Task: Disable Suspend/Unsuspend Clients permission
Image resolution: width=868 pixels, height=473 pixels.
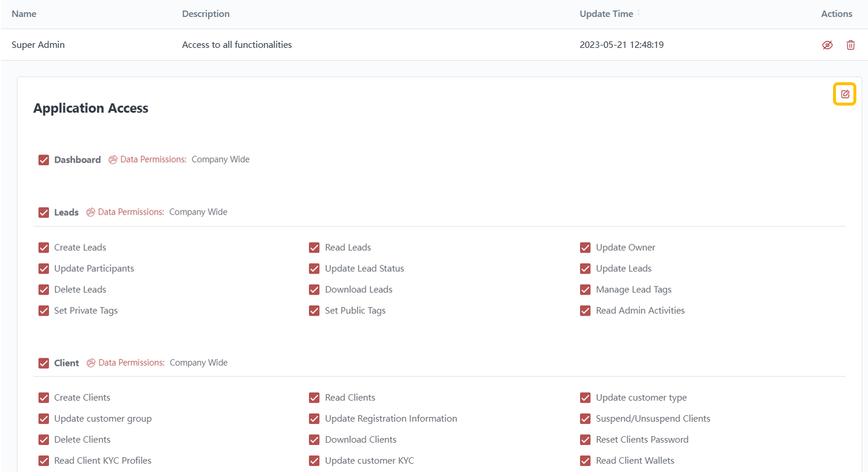Action: tap(585, 418)
